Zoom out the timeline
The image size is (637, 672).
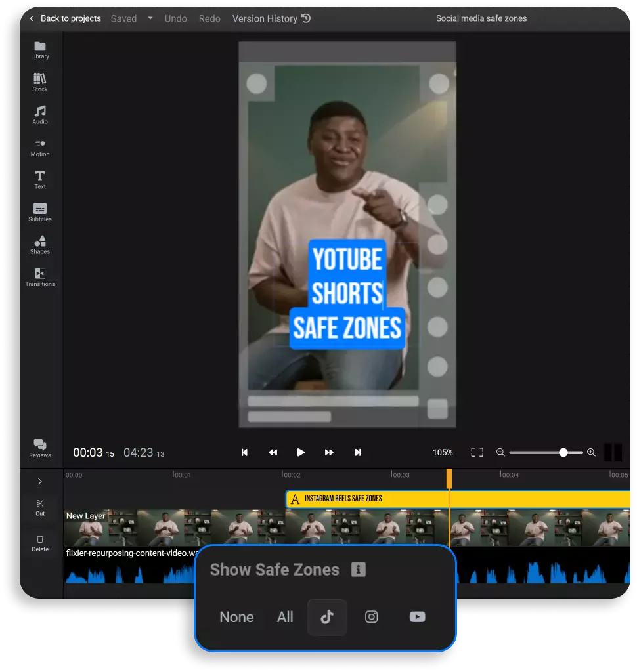500,452
